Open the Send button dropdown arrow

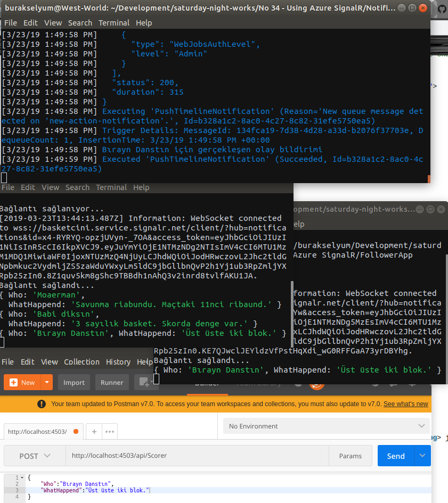point(422,456)
